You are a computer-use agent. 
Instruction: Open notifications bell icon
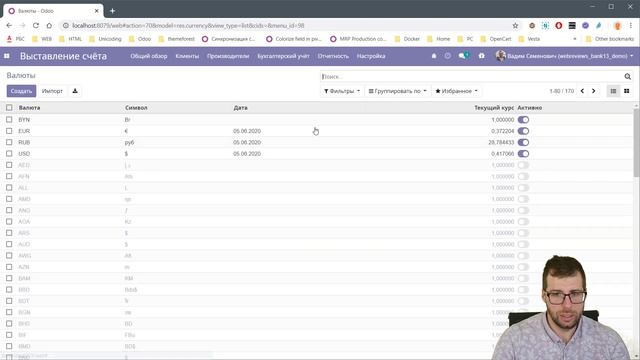click(434, 56)
